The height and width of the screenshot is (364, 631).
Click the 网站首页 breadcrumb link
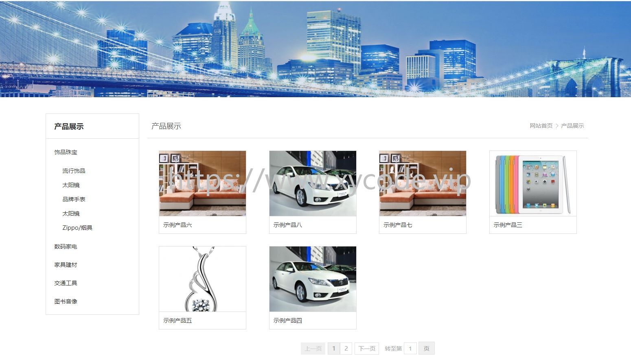(x=541, y=126)
